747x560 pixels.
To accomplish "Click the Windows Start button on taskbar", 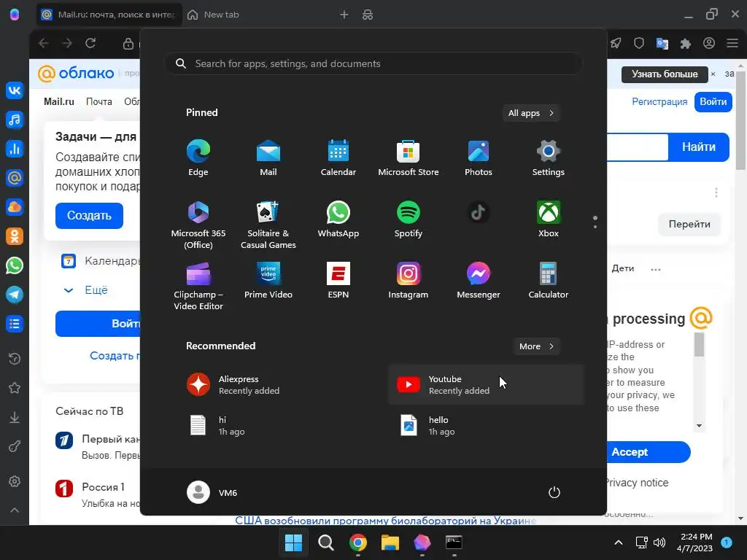I will pyautogui.click(x=293, y=542).
